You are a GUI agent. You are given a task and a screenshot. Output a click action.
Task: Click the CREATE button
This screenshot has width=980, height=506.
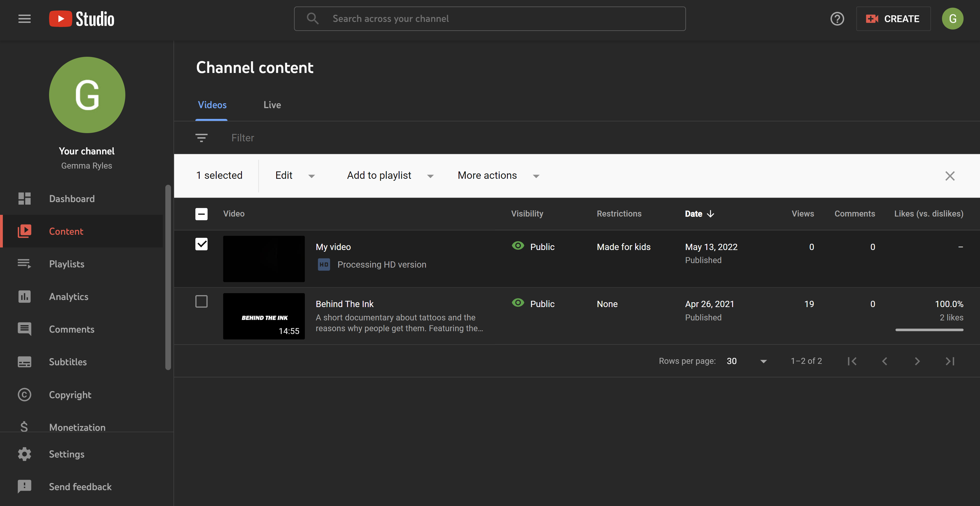(893, 19)
